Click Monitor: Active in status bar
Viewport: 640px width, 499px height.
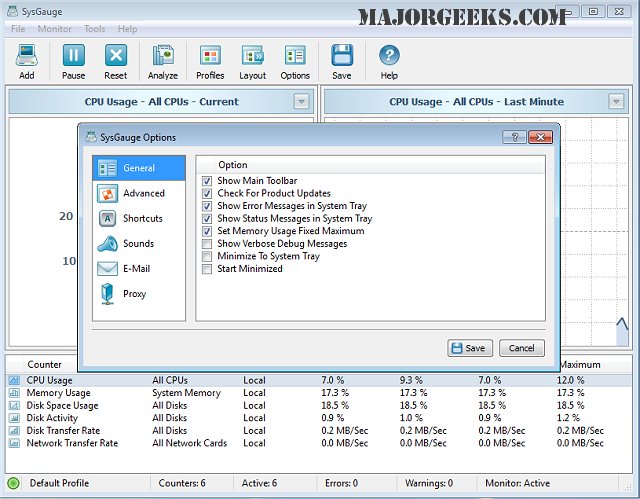pos(518,483)
